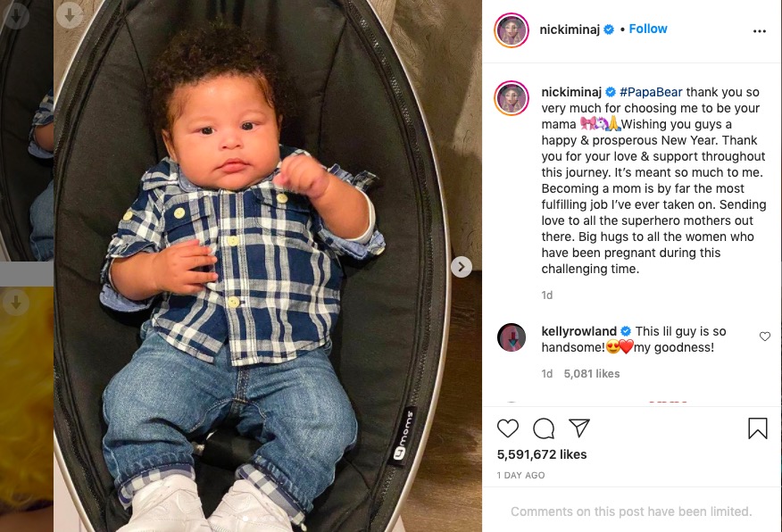Open comments via the speech bubble icon

coord(544,428)
